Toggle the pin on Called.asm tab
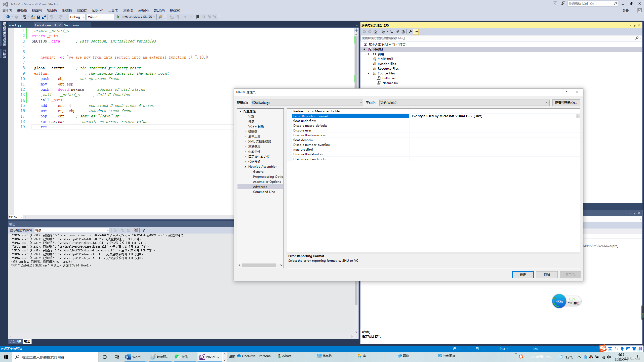The height and width of the screenshot is (362, 644). [x=55, y=25]
